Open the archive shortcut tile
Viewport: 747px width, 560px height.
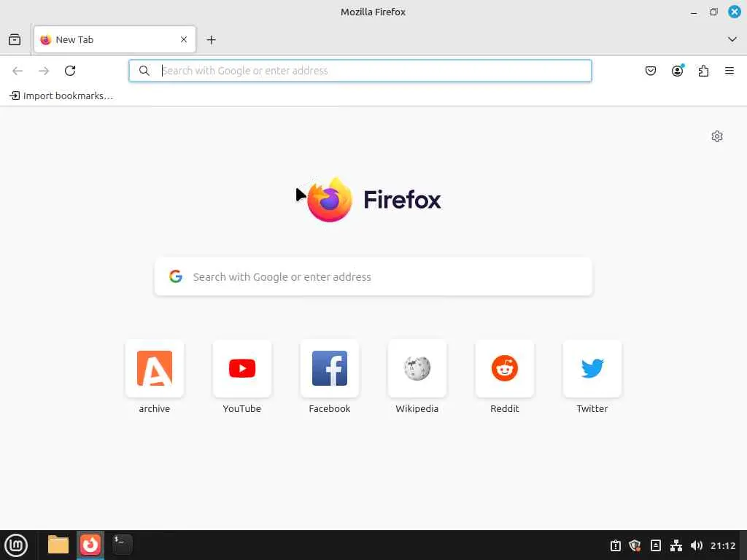(155, 368)
